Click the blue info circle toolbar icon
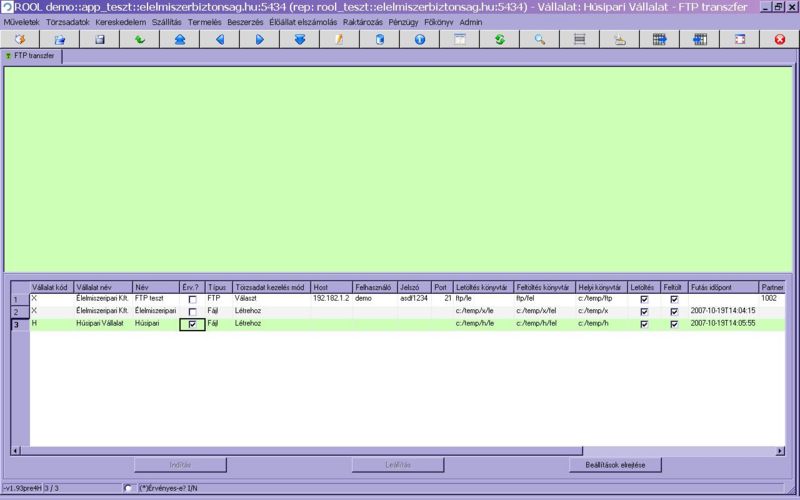The image size is (800, 500). coord(419,39)
